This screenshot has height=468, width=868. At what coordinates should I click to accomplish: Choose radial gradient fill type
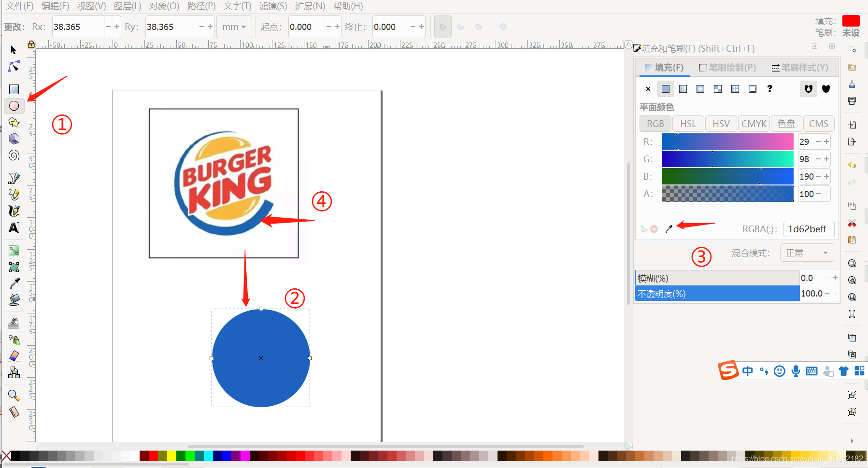coord(700,89)
